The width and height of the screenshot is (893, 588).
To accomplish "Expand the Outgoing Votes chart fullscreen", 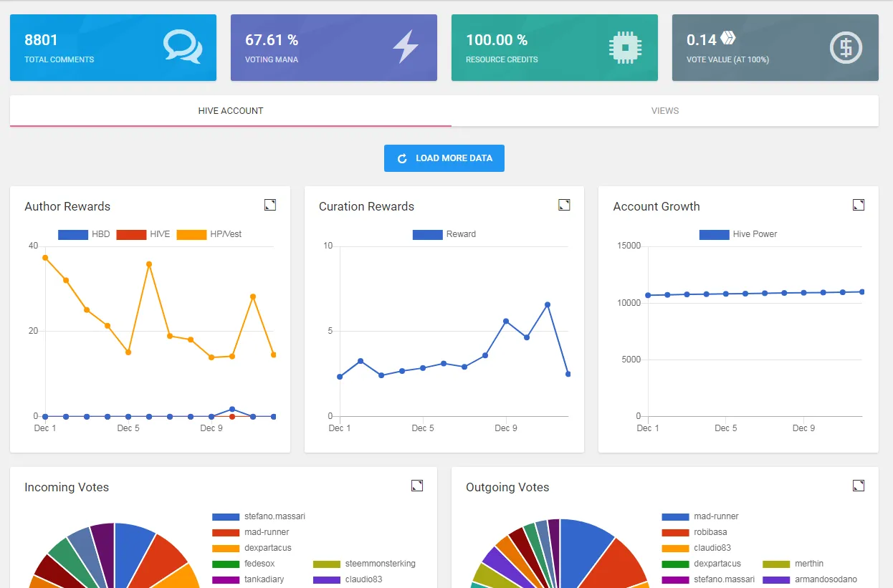I will pyautogui.click(x=858, y=486).
